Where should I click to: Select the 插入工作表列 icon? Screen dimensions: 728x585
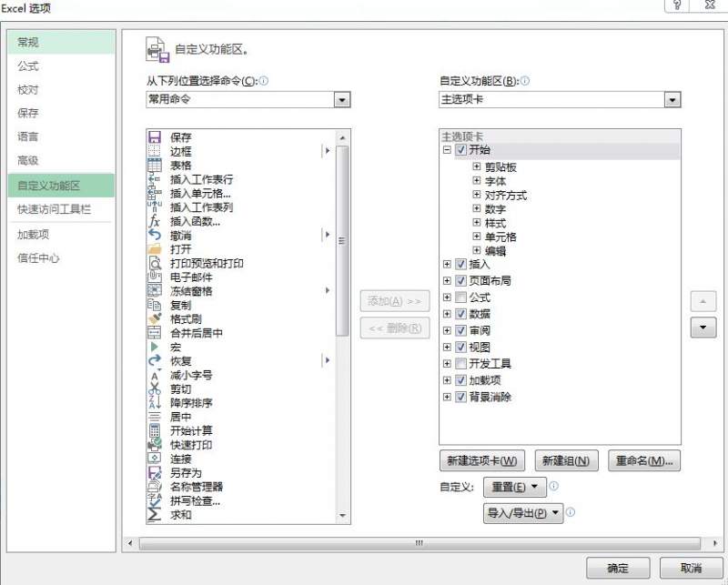point(154,207)
